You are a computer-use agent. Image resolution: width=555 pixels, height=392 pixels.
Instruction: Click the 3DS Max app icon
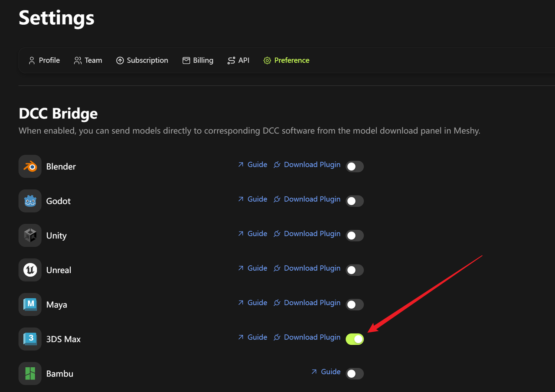(x=30, y=339)
